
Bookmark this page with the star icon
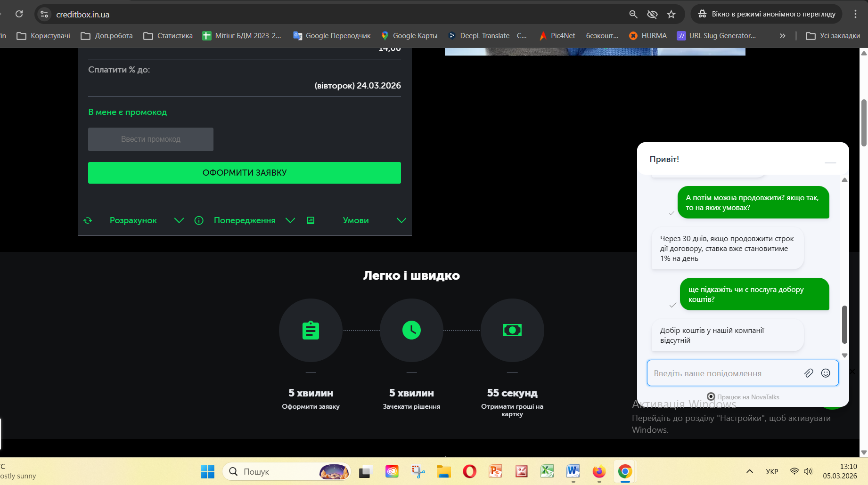pyautogui.click(x=671, y=14)
